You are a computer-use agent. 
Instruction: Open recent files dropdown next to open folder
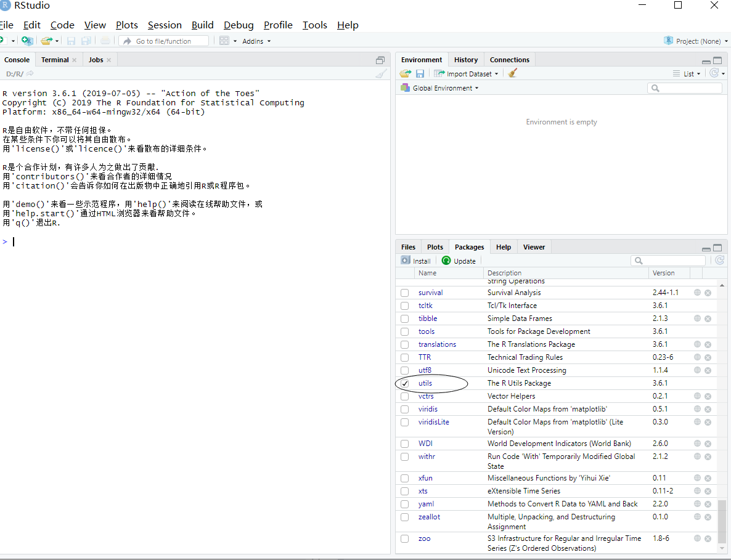[57, 41]
